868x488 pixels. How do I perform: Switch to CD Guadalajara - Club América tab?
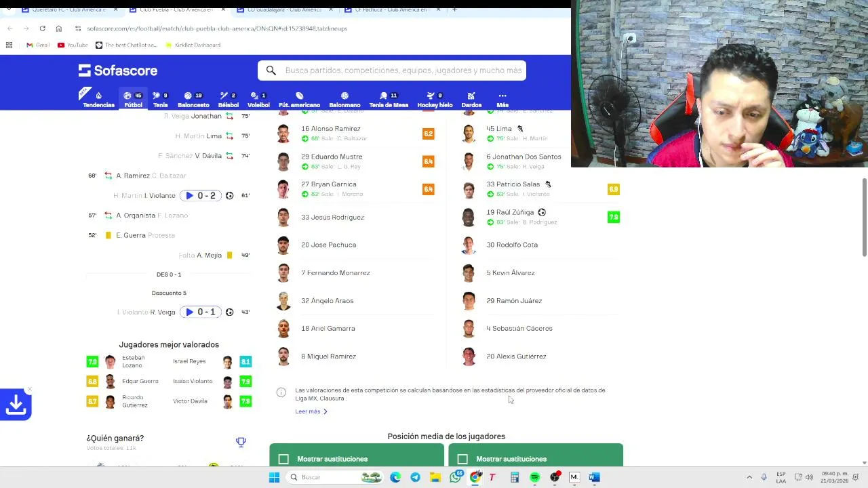pyautogui.click(x=285, y=9)
